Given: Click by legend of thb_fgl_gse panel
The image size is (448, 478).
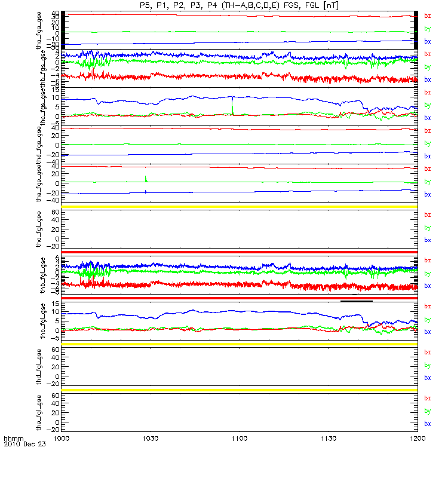Looking at the screenshot, I should (428, 274).
